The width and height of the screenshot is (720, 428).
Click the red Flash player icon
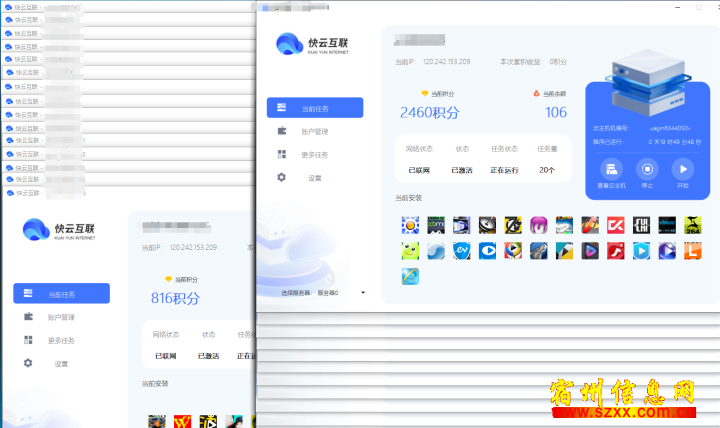tap(616, 251)
